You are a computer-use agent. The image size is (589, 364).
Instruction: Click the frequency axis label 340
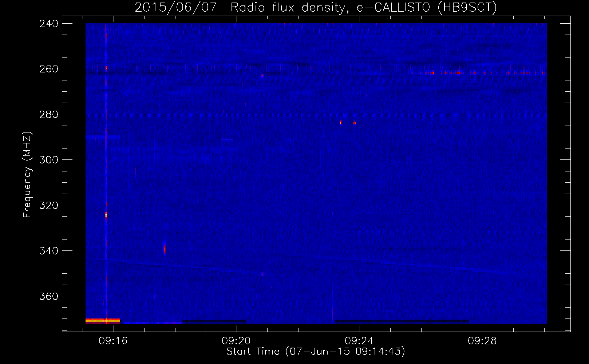[49, 251]
